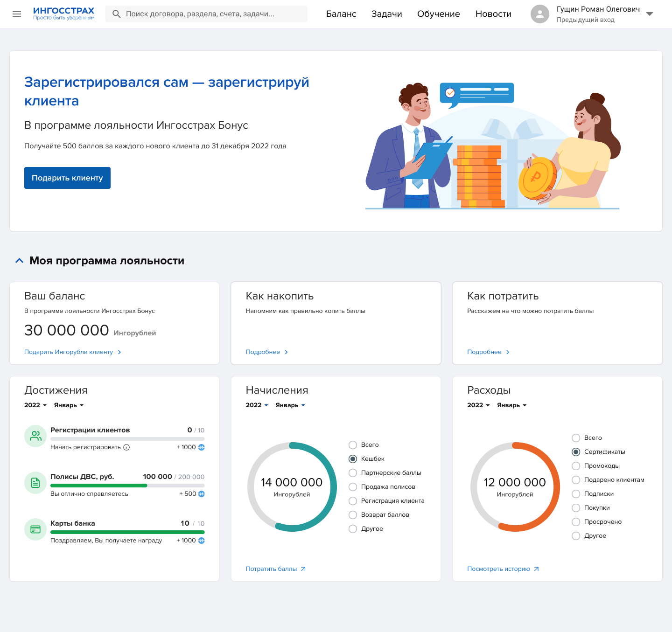Select Покупки radio button

tap(576, 508)
